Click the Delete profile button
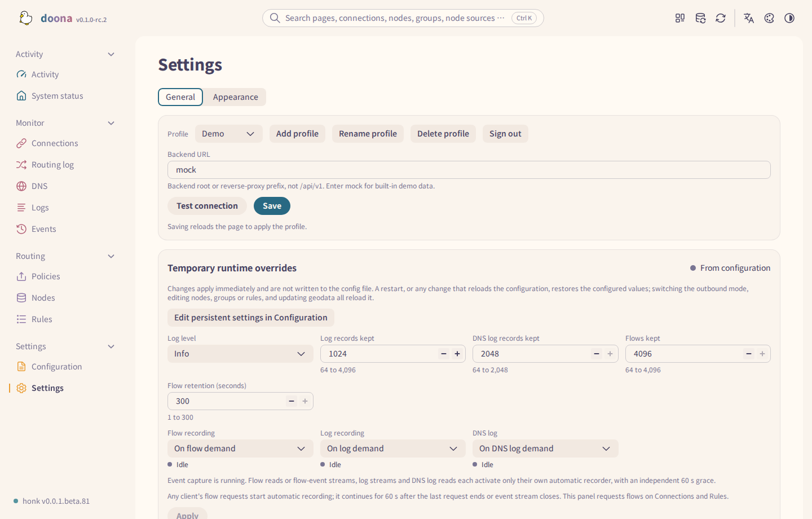812x519 pixels. [443, 134]
